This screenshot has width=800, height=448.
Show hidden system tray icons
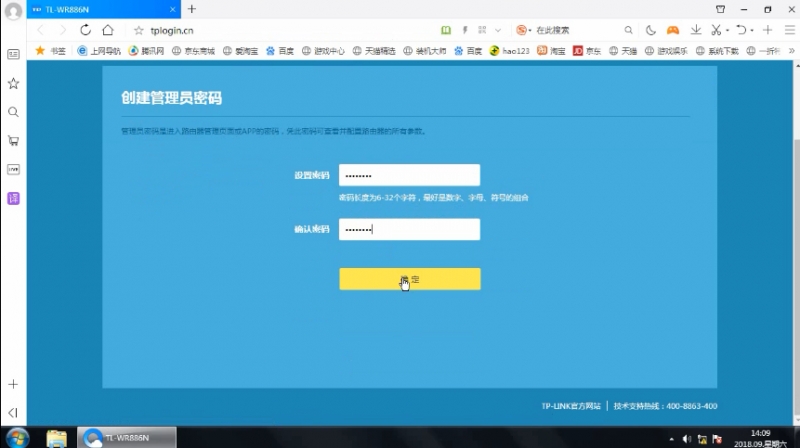[x=671, y=439]
